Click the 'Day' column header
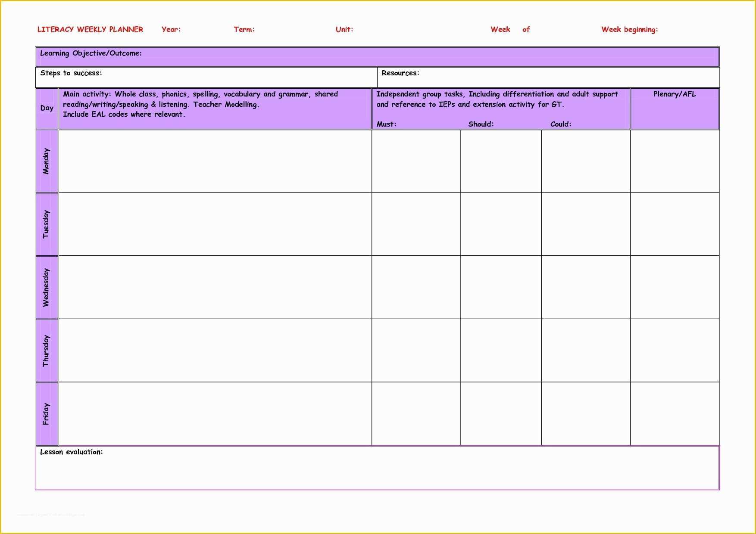 click(47, 109)
